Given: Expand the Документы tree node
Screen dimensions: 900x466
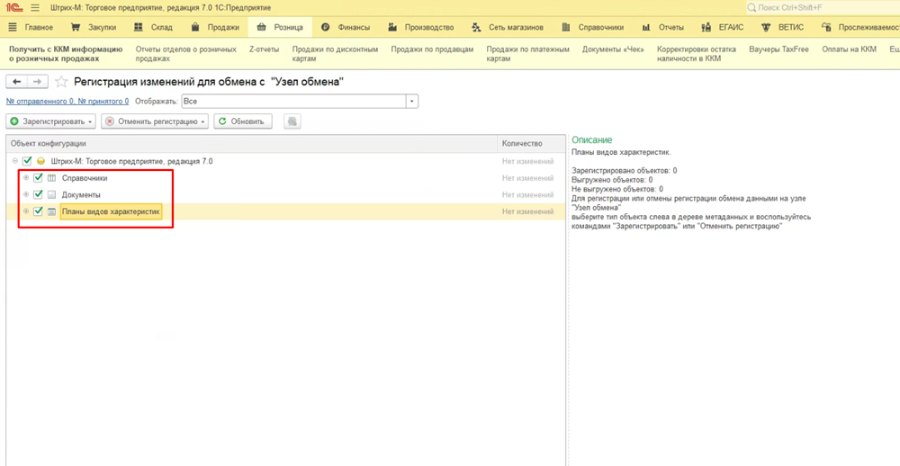Looking at the screenshot, I should [x=26, y=195].
